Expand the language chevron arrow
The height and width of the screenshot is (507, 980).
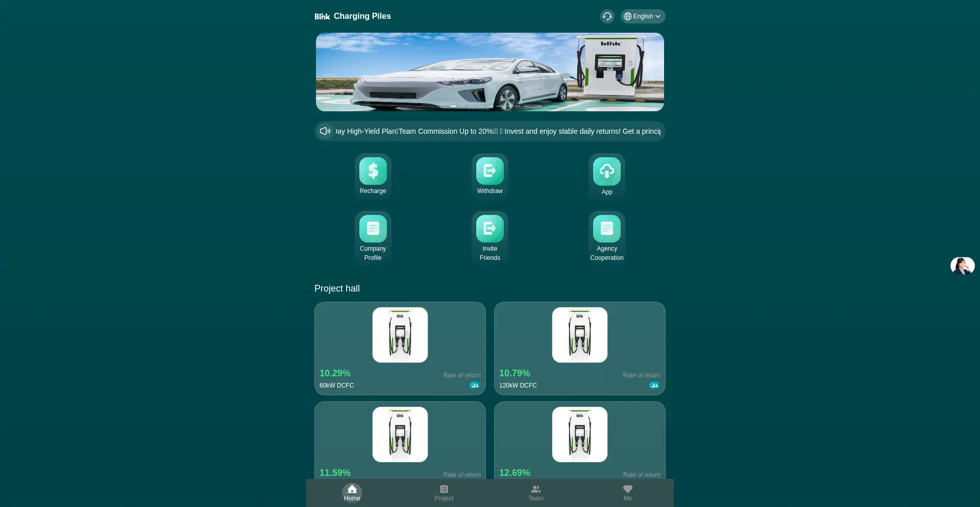click(x=657, y=16)
